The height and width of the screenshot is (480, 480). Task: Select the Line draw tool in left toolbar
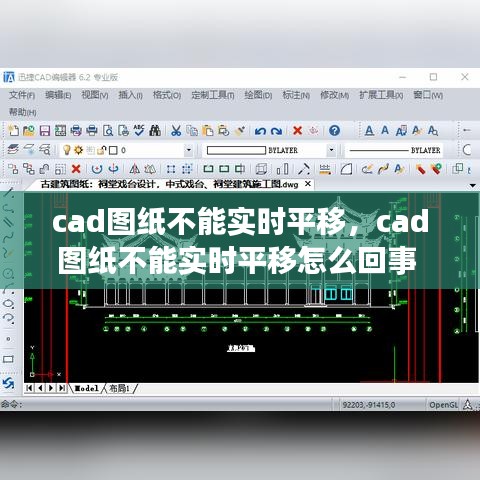8,193
